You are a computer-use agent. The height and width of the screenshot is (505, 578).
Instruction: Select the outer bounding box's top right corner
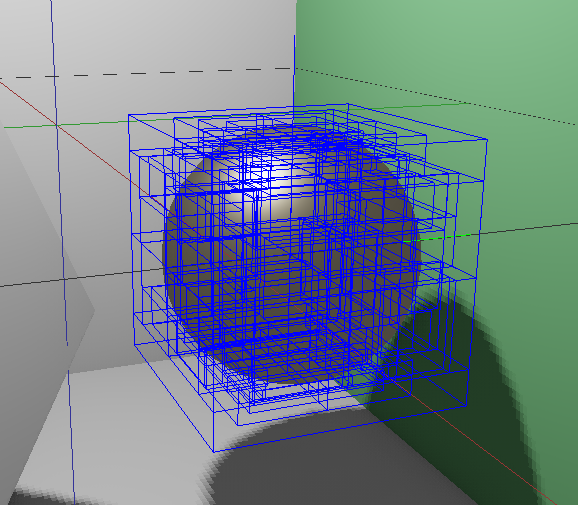(x=487, y=140)
